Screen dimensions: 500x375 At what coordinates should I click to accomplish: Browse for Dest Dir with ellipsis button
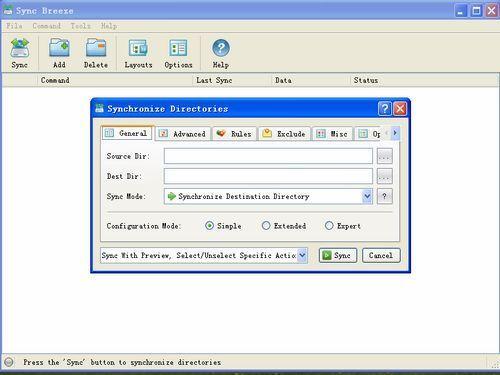coord(384,176)
